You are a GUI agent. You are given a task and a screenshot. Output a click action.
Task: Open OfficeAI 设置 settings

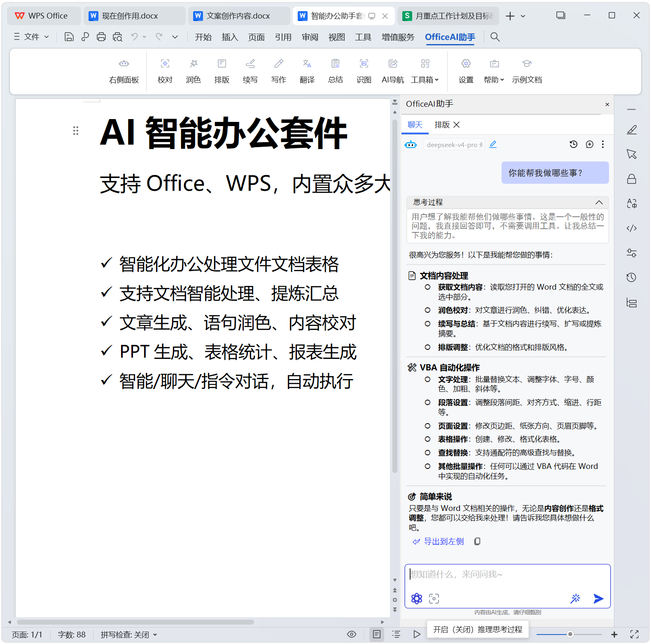point(466,71)
